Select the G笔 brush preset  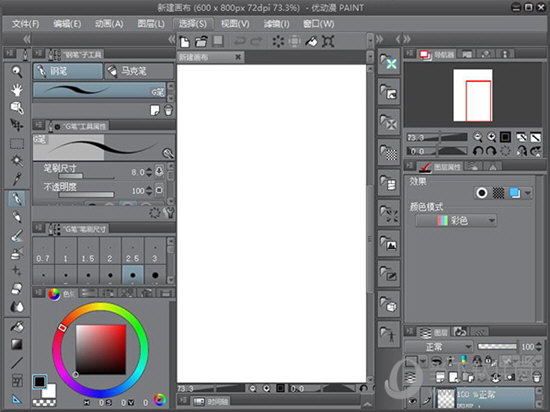point(100,90)
